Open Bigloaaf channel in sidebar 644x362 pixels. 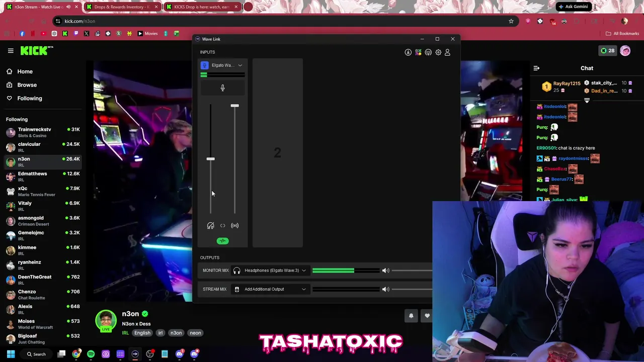click(x=43, y=338)
